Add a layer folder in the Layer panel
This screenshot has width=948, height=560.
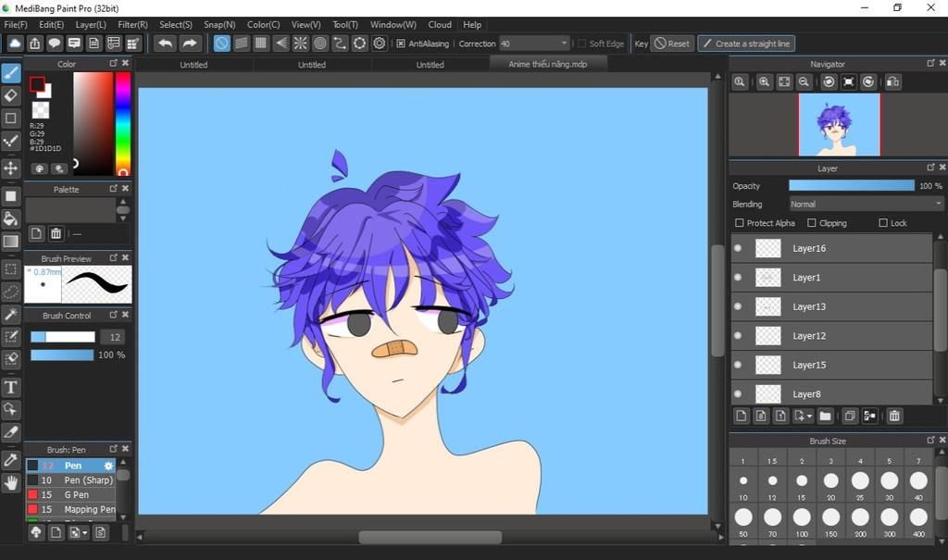tap(825, 417)
